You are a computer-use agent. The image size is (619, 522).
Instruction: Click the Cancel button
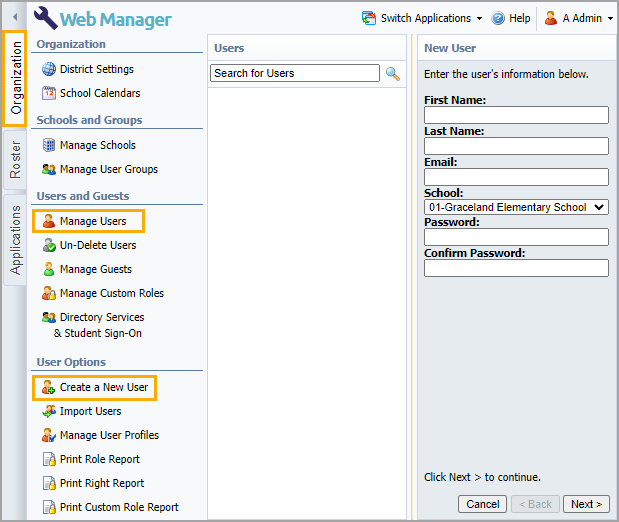pos(482,504)
